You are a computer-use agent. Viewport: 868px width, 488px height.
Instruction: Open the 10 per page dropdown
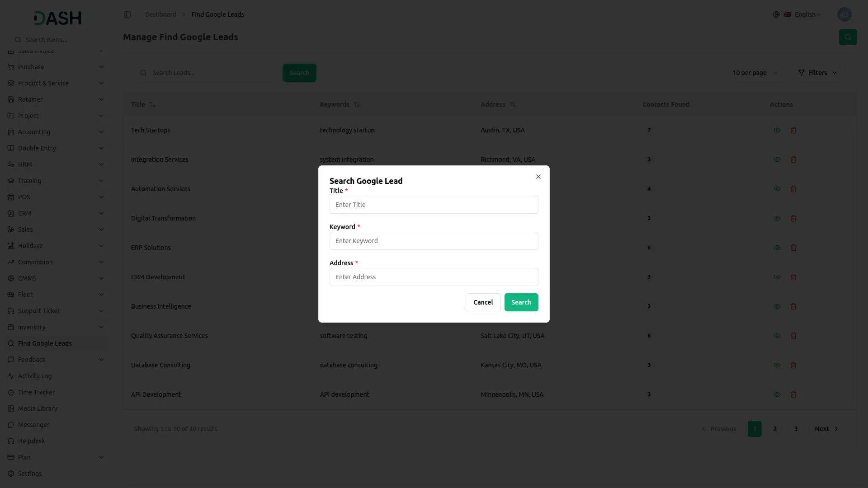755,73
